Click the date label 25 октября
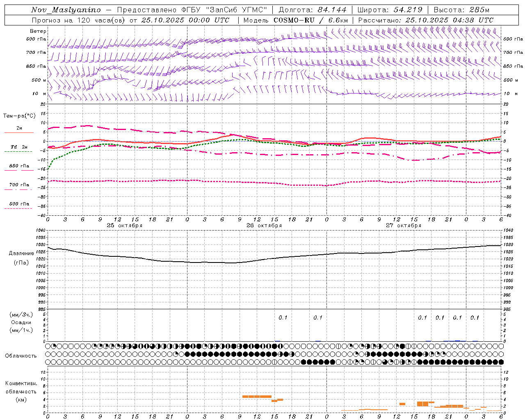Image resolution: width=525 pixels, height=420 pixels. [x=125, y=226]
